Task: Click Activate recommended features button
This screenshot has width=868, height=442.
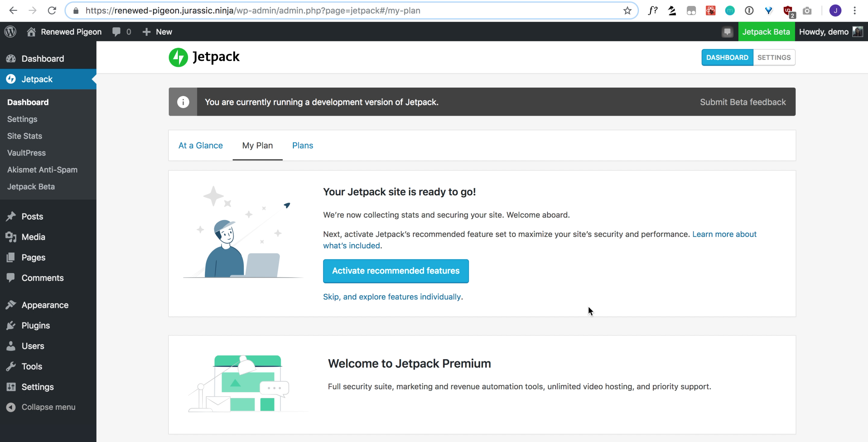Action: point(396,270)
